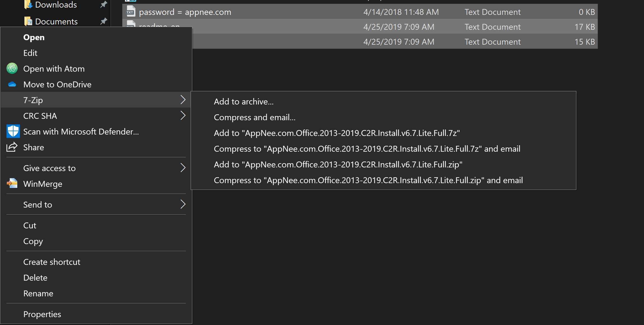
Task: Click the Microsoft Defender shield icon
Action: coord(13,131)
